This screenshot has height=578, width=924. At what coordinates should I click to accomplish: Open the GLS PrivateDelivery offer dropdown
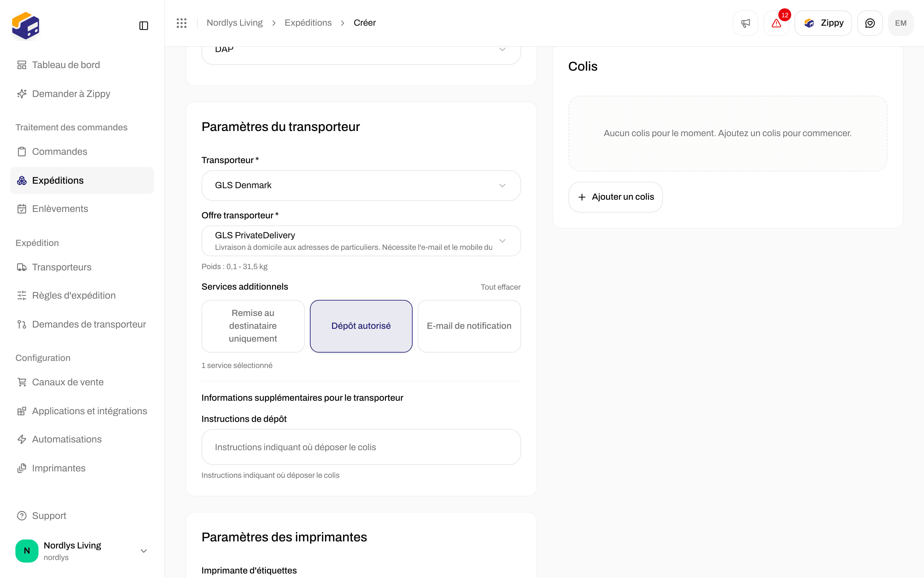click(x=361, y=241)
